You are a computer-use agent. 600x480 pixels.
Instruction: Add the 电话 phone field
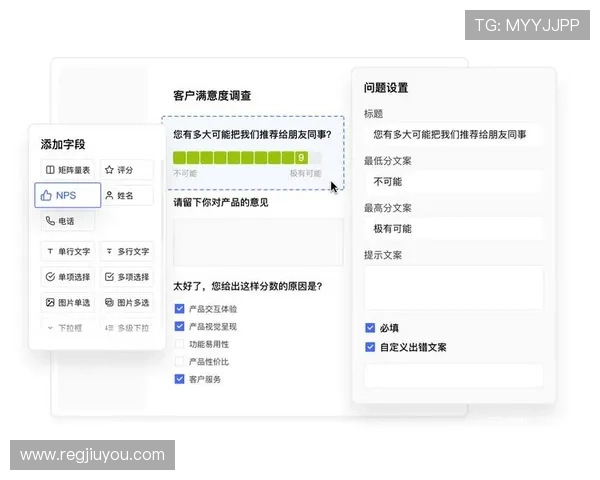[67, 221]
